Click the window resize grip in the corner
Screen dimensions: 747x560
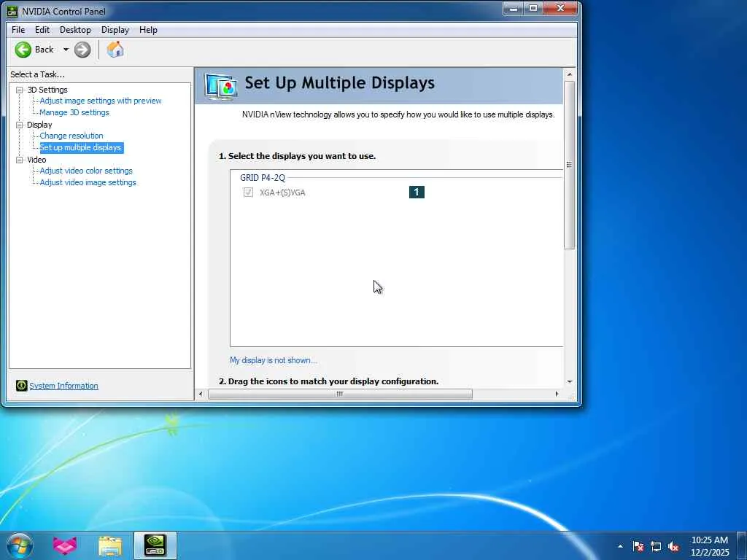click(x=570, y=394)
